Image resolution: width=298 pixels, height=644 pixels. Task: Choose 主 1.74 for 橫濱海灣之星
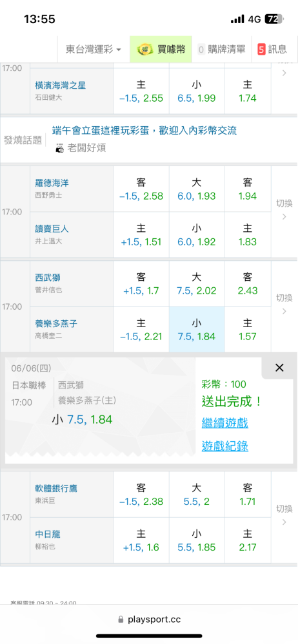coord(248,91)
